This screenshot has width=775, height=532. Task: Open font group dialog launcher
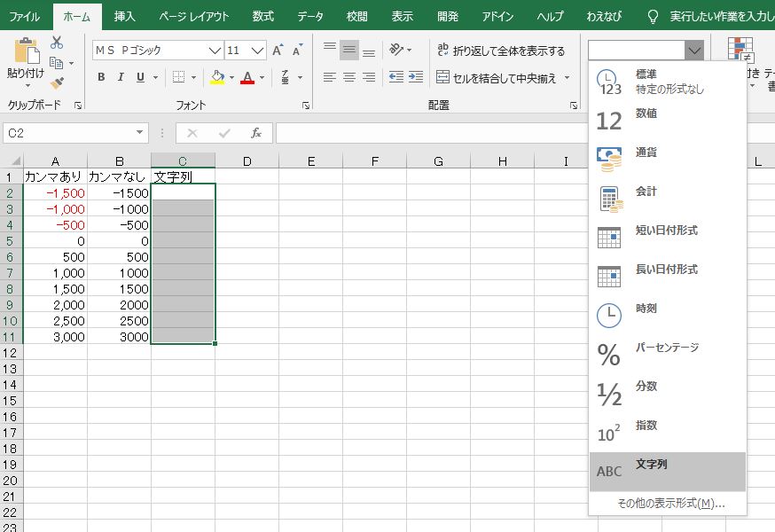306,106
